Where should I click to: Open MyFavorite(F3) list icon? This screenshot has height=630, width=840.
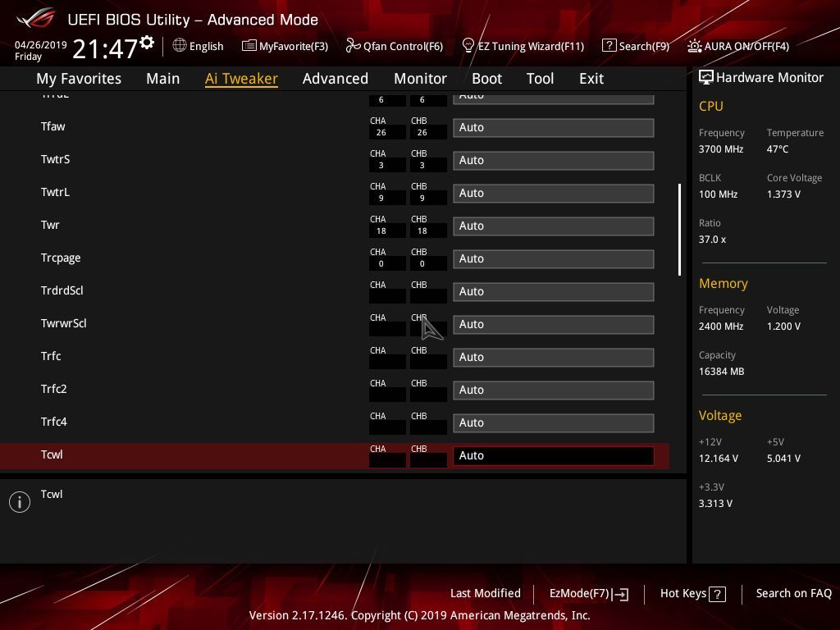click(x=249, y=46)
